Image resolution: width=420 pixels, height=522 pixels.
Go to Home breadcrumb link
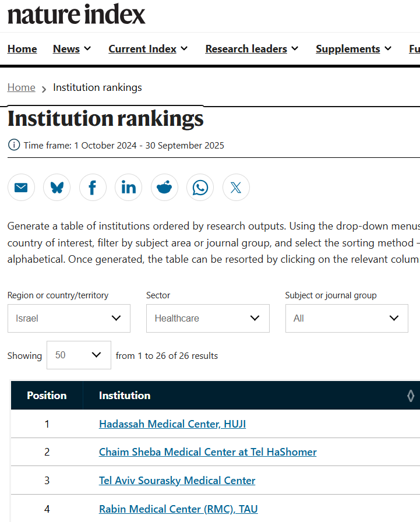pos(21,87)
